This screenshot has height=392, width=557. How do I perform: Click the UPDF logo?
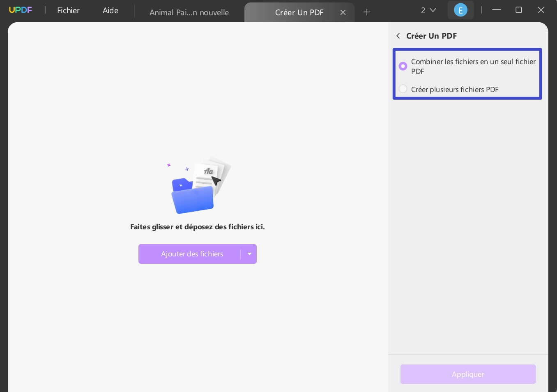pyautogui.click(x=20, y=10)
